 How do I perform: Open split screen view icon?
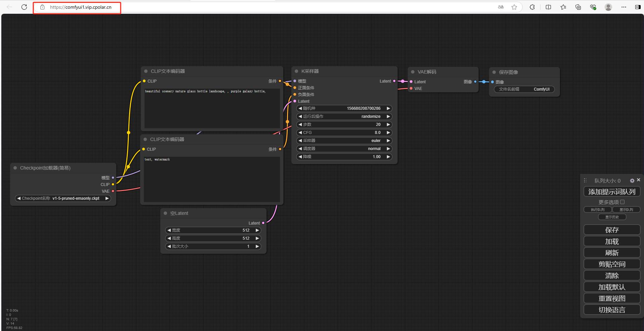point(548,7)
